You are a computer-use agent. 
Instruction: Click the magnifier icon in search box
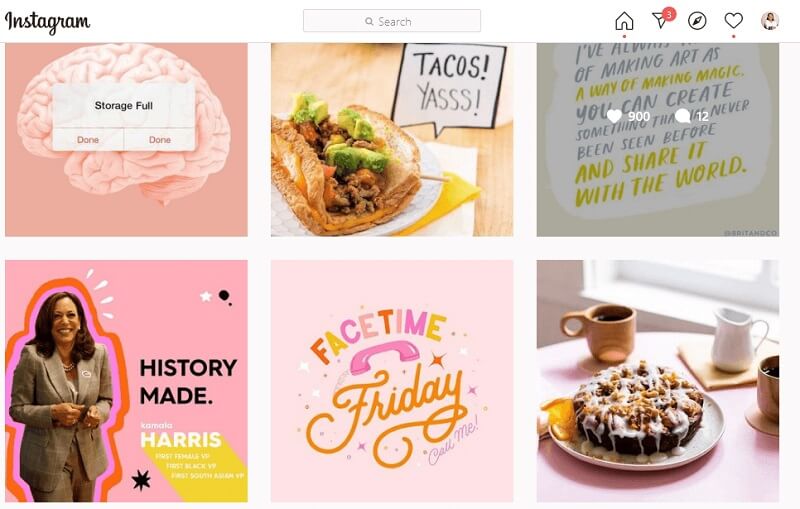click(x=369, y=21)
